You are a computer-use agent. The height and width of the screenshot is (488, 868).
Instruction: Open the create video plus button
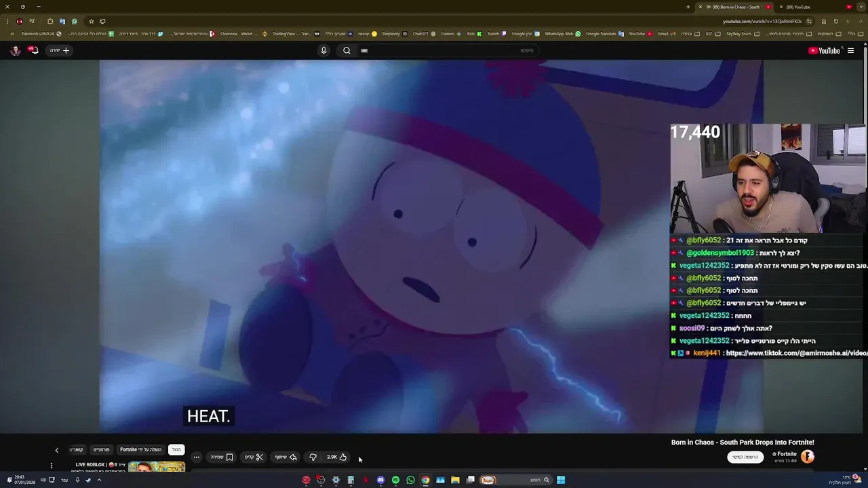point(60,50)
